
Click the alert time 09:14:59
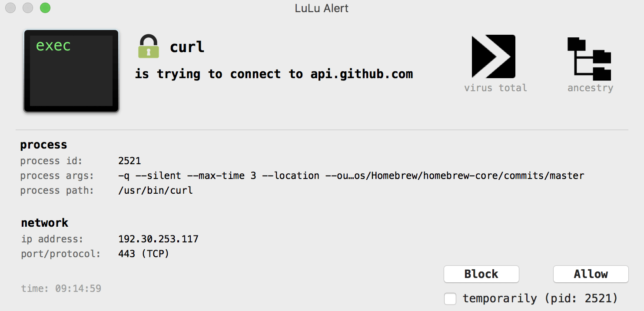(x=61, y=288)
